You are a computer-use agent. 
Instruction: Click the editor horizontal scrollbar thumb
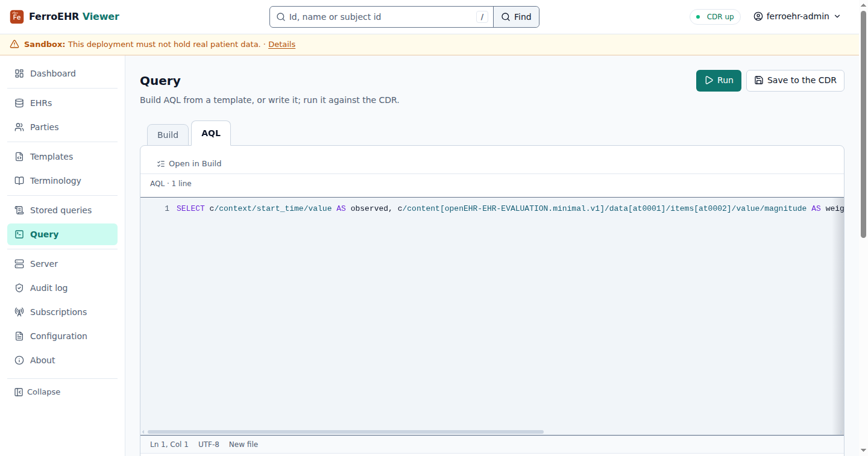coord(345,432)
